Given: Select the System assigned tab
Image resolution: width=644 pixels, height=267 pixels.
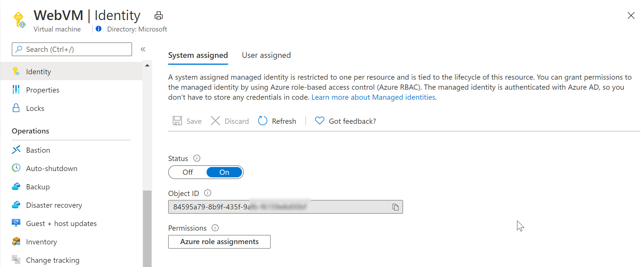Looking at the screenshot, I should coord(198,55).
